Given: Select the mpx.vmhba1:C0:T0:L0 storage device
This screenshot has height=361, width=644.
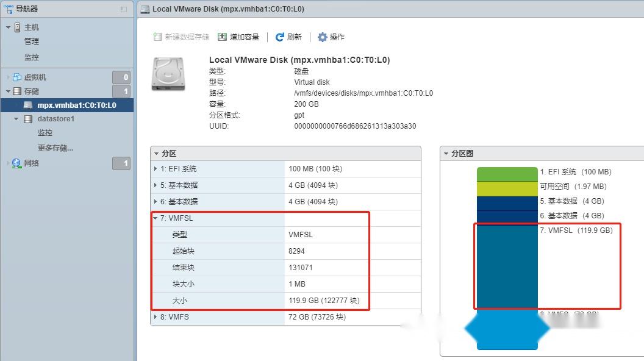Looking at the screenshot, I should [76, 104].
